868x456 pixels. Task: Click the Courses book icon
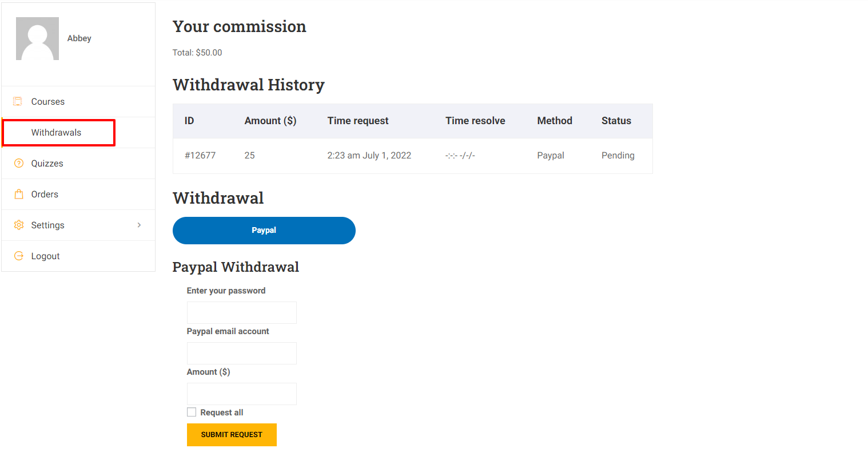click(x=18, y=101)
